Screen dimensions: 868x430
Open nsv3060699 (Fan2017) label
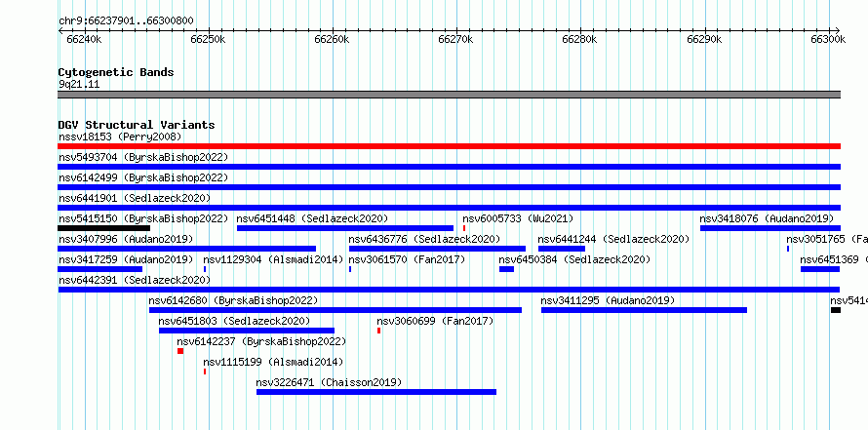tap(435, 321)
